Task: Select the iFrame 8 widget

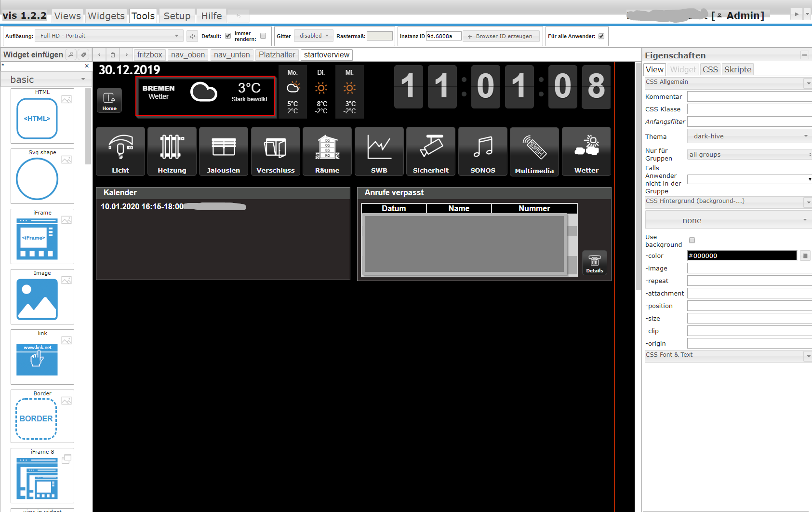Action: click(42, 475)
